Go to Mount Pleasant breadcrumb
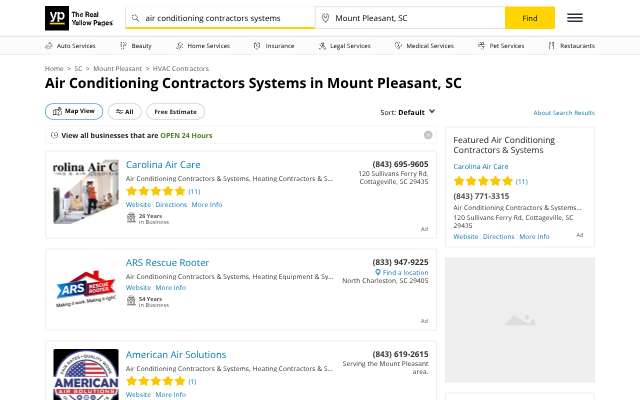 point(118,68)
